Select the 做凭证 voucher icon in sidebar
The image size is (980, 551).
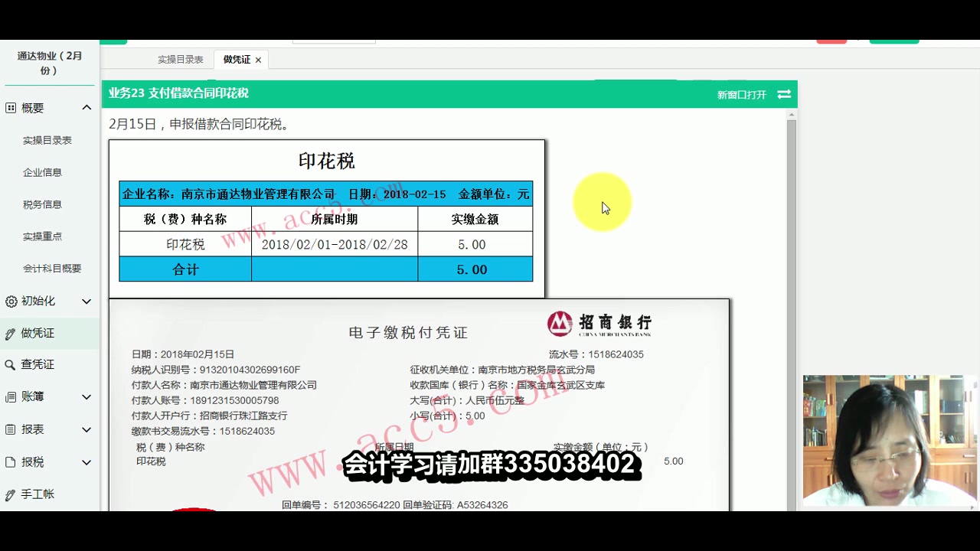[x=10, y=333]
